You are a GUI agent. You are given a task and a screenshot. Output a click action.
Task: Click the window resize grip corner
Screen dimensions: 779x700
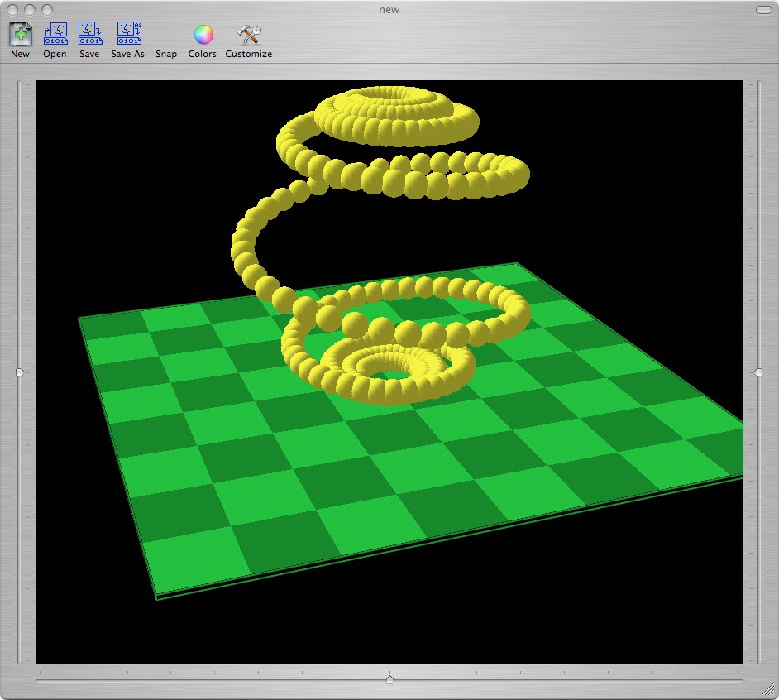pos(769,690)
